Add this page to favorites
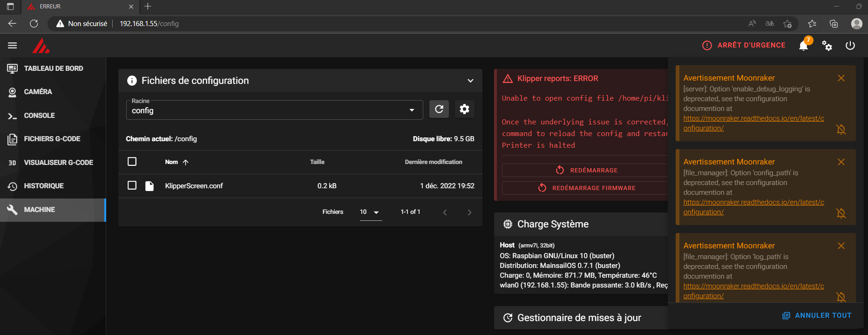The width and height of the screenshot is (868, 335). 787,23
